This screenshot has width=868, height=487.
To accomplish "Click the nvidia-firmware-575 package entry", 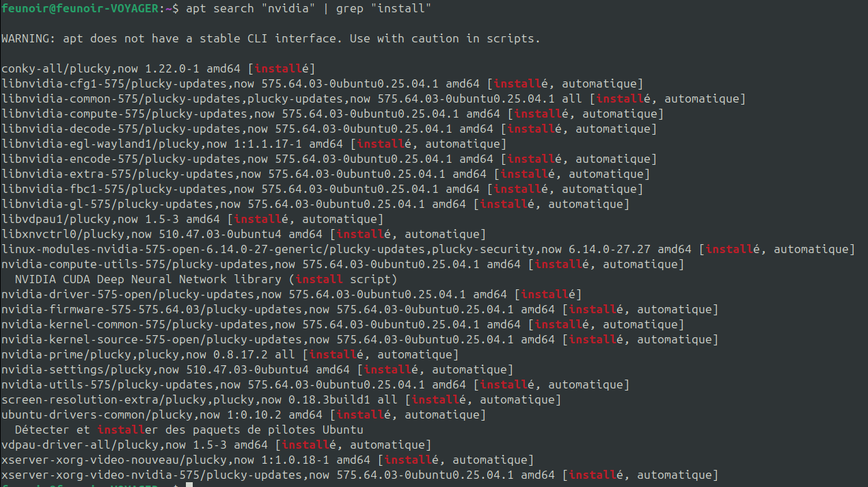I will click(360, 310).
